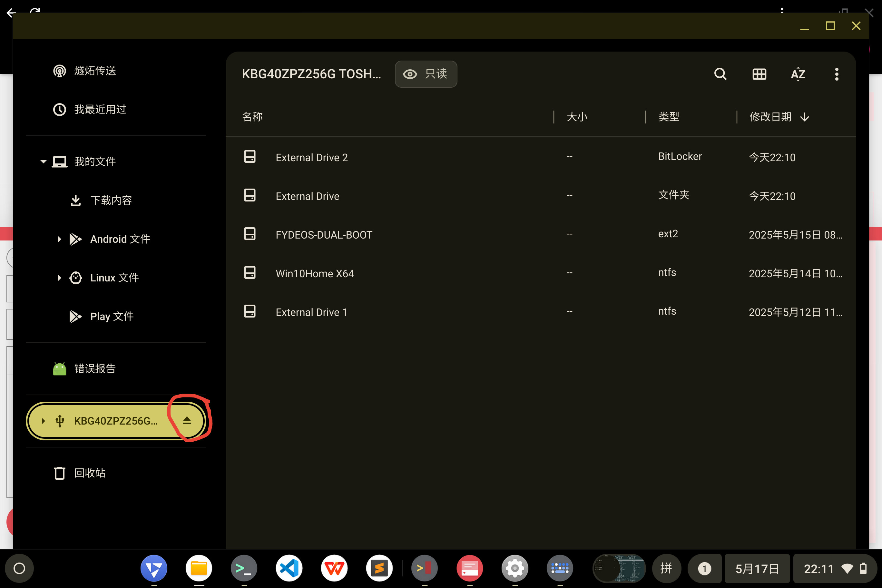Open the red notes app on the shelf
The width and height of the screenshot is (882, 588).
tap(470, 569)
